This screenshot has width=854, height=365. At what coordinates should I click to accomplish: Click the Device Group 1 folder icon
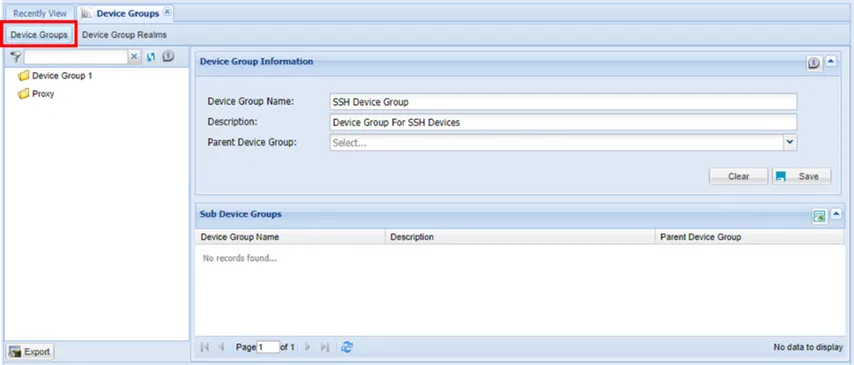(23, 76)
